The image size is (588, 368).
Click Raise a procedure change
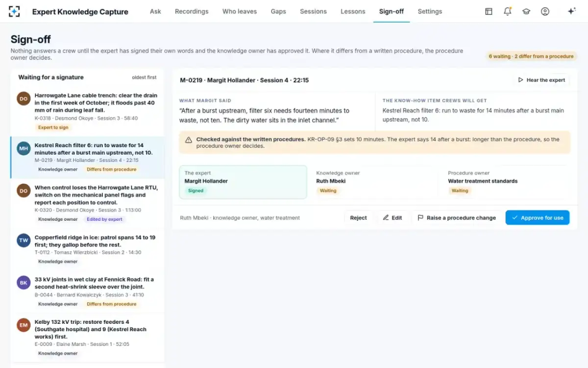pos(457,218)
